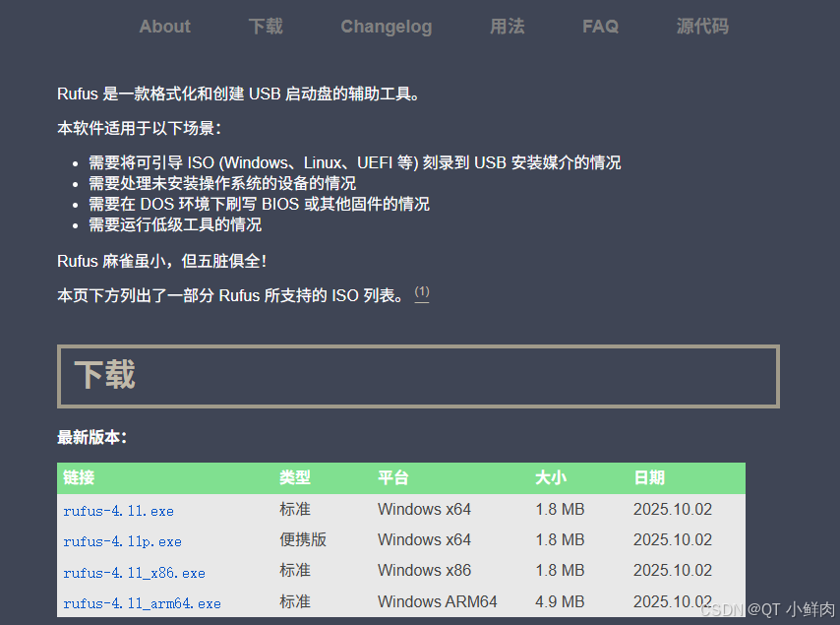Click Windows x64 in rufus-4.11p.exe row
Viewport: 840px width, 625px height.
(x=424, y=539)
